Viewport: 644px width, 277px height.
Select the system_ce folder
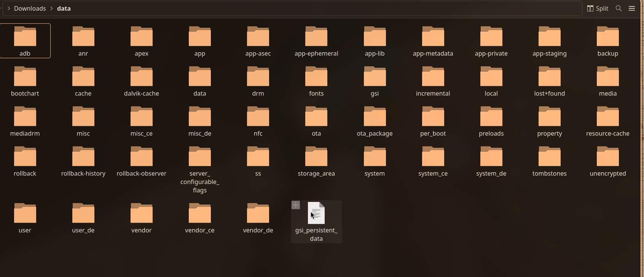(x=433, y=161)
